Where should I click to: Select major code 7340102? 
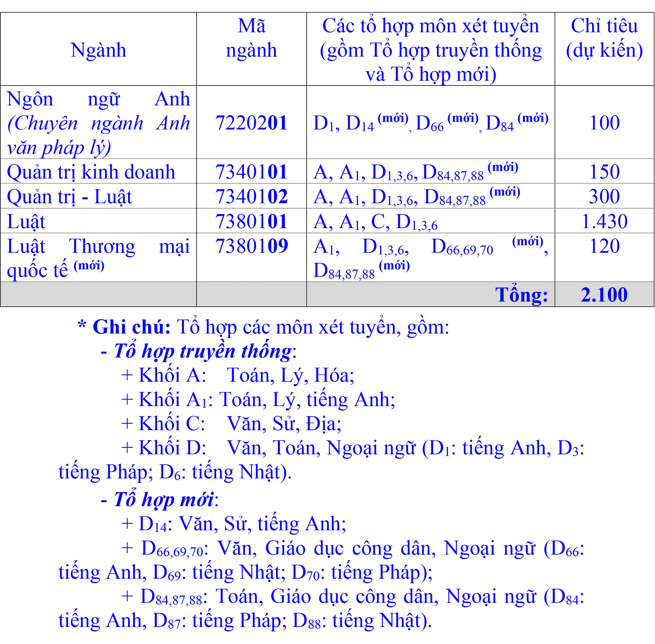[x=252, y=196]
